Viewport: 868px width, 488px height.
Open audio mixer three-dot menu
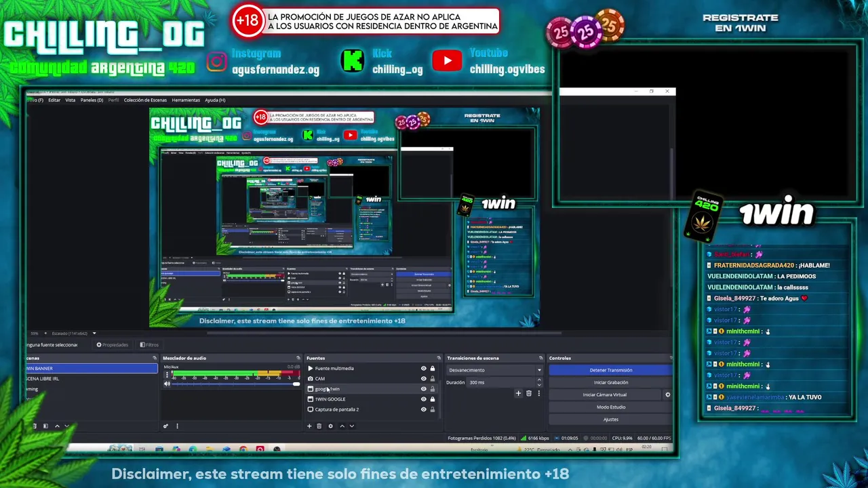pyautogui.click(x=177, y=426)
